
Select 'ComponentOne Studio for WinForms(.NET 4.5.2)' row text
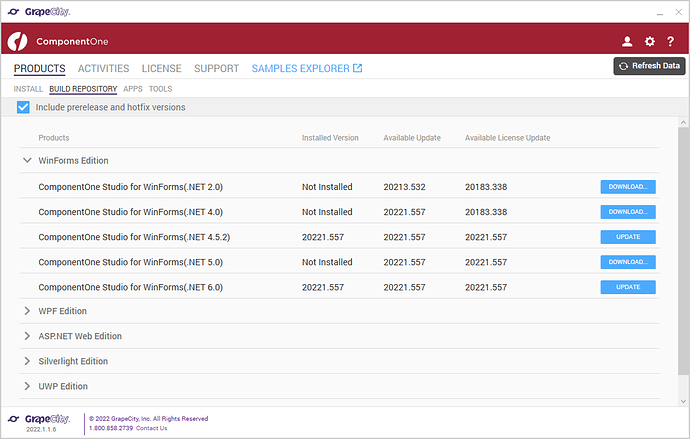[134, 237]
